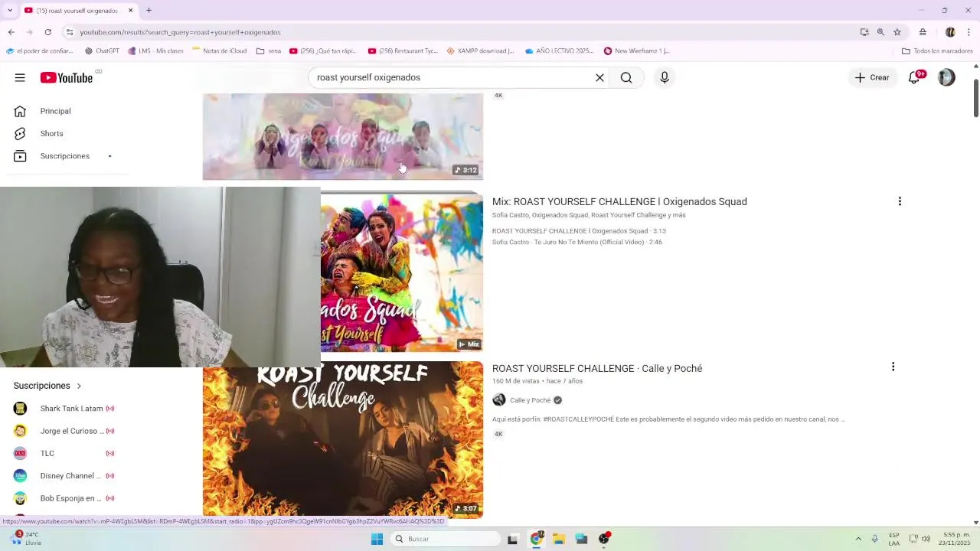The image size is (980, 551).
Task: Open options menu for the Mix result
Action: coord(900,201)
